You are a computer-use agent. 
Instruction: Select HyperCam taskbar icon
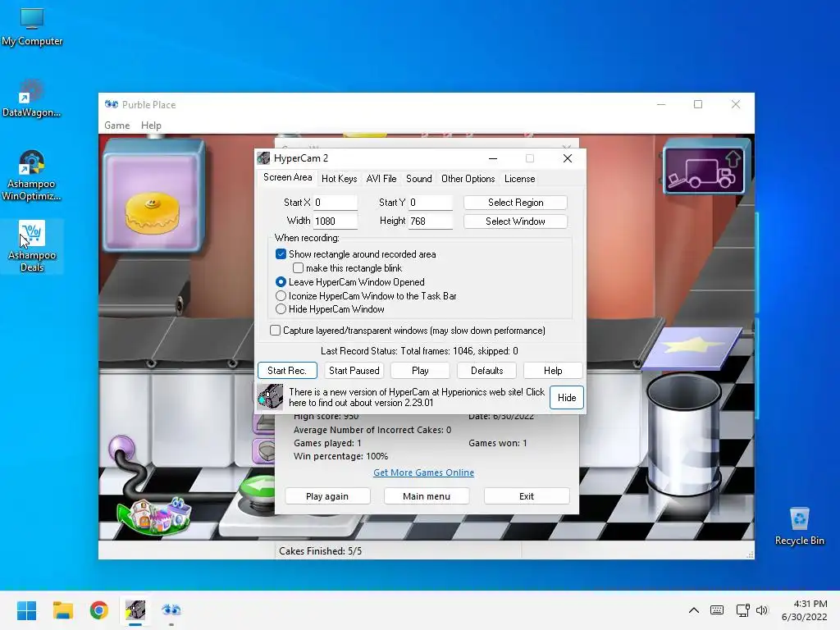[x=135, y=610]
